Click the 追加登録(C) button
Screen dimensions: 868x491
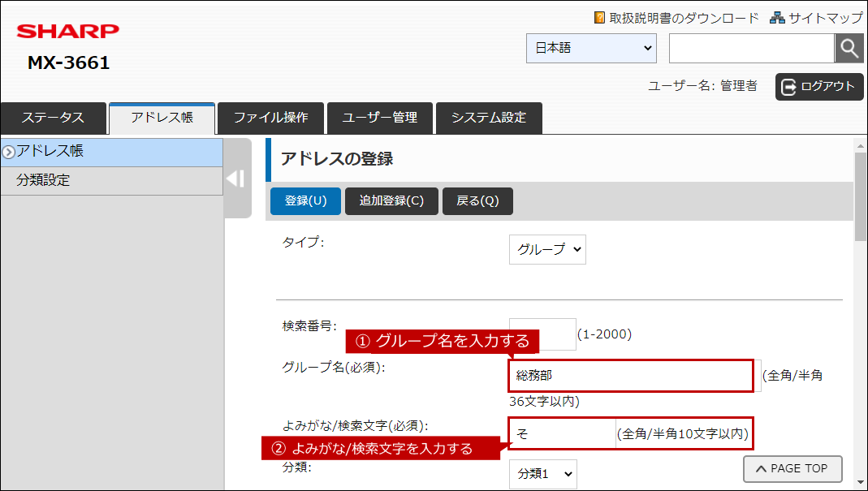(x=391, y=201)
